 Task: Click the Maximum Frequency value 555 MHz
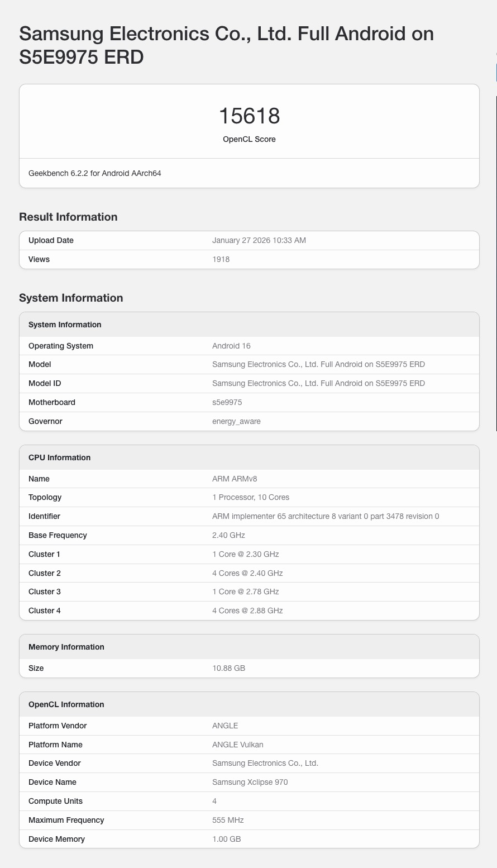pyautogui.click(x=228, y=820)
